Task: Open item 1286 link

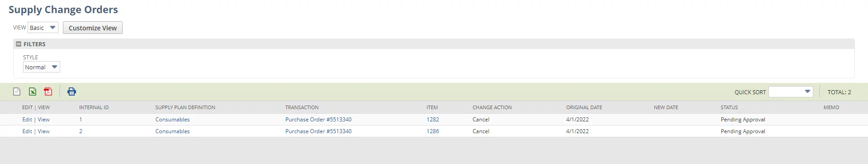Action: tap(433, 131)
